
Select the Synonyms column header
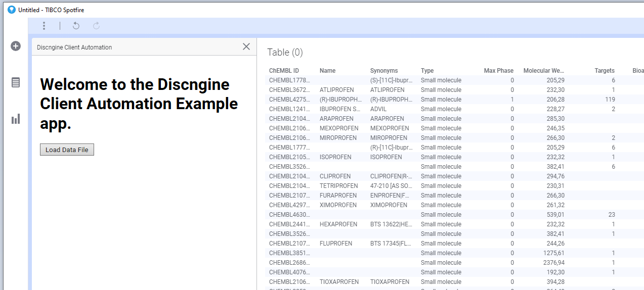click(384, 71)
